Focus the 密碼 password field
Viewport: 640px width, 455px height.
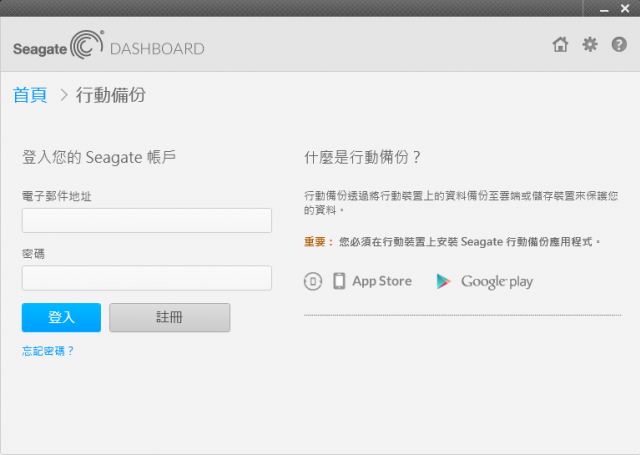(x=147, y=278)
